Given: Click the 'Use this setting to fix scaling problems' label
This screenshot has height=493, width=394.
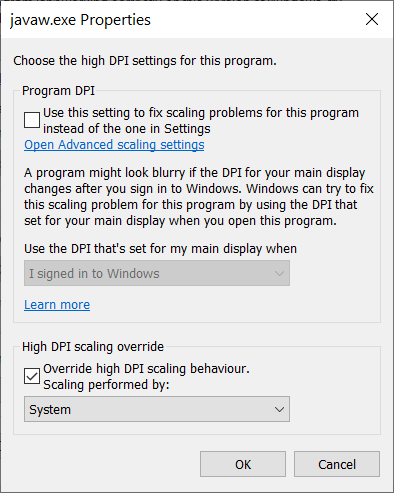Looking at the screenshot, I should point(201,121).
